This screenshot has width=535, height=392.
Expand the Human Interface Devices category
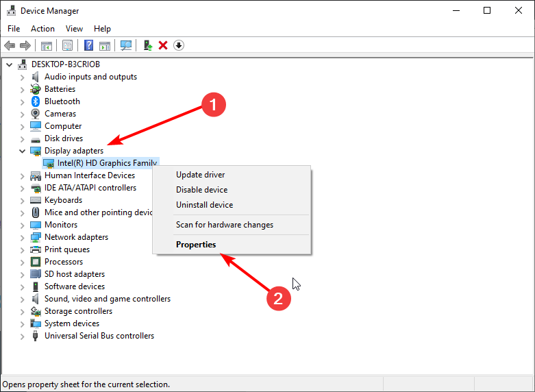pyautogui.click(x=23, y=176)
